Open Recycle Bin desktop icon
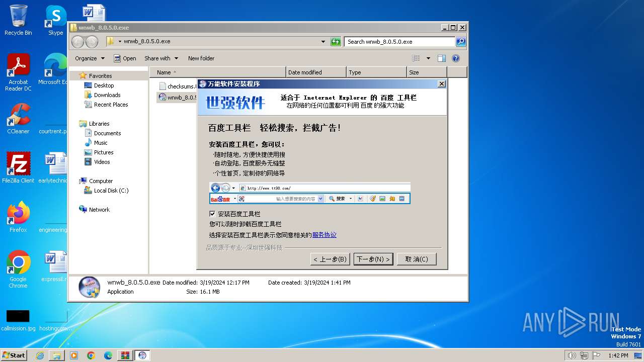This screenshot has width=644, height=362. click(x=18, y=20)
